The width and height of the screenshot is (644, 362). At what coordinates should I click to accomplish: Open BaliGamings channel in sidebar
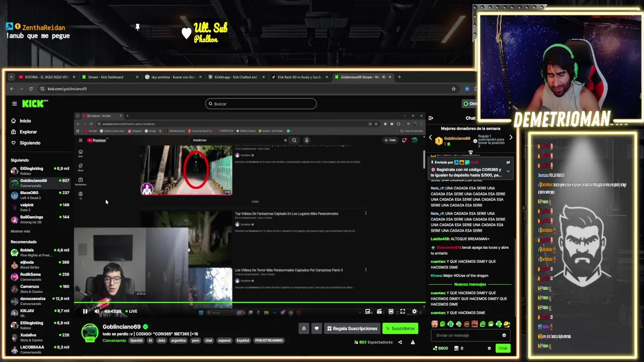[x=40, y=219]
